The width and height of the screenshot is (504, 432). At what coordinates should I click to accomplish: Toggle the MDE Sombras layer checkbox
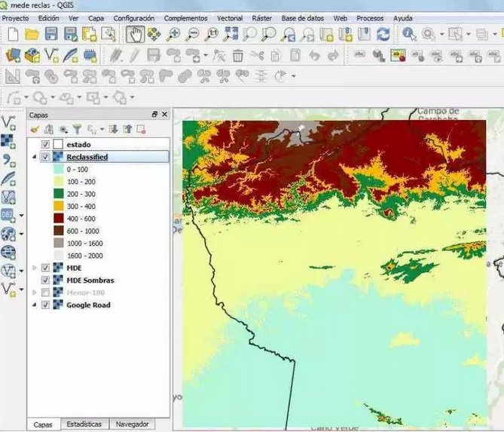pyautogui.click(x=46, y=280)
